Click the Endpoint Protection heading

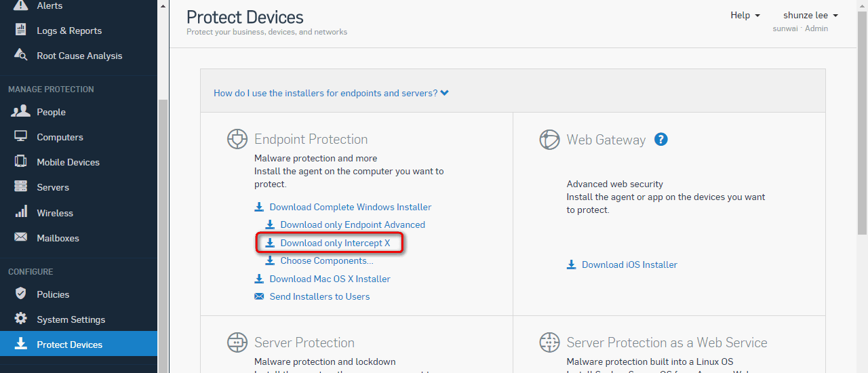pos(311,139)
